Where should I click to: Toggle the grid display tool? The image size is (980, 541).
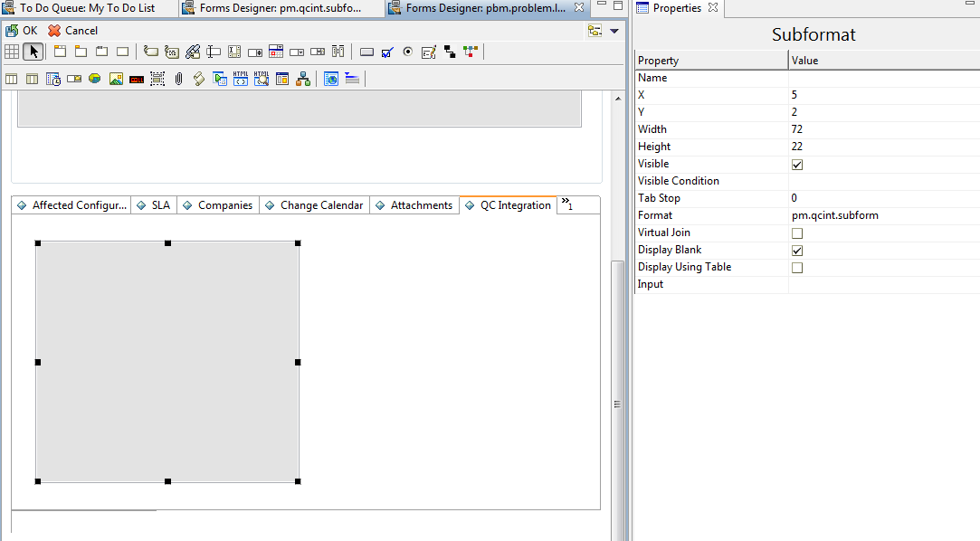(12, 52)
